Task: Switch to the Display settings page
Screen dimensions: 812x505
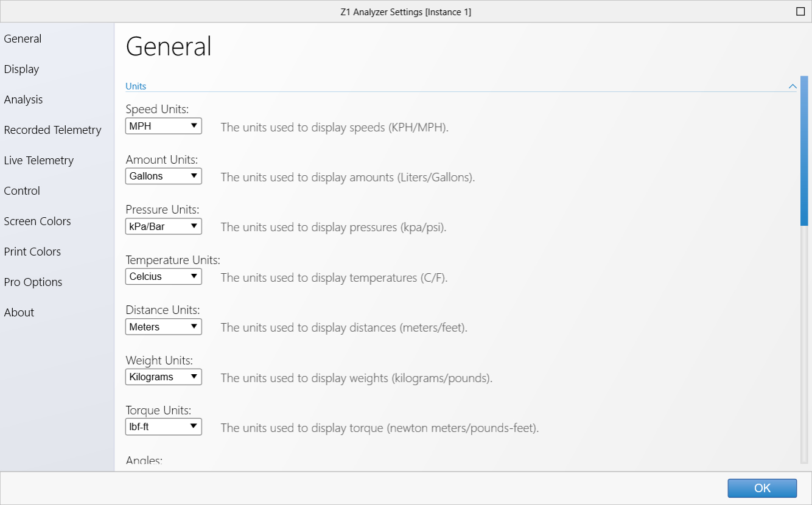Action: 21,69
